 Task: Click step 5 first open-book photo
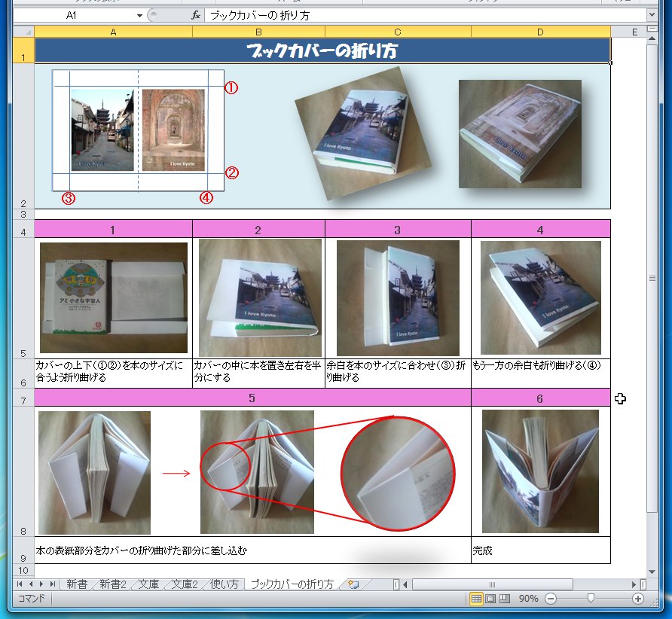pos(94,472)
